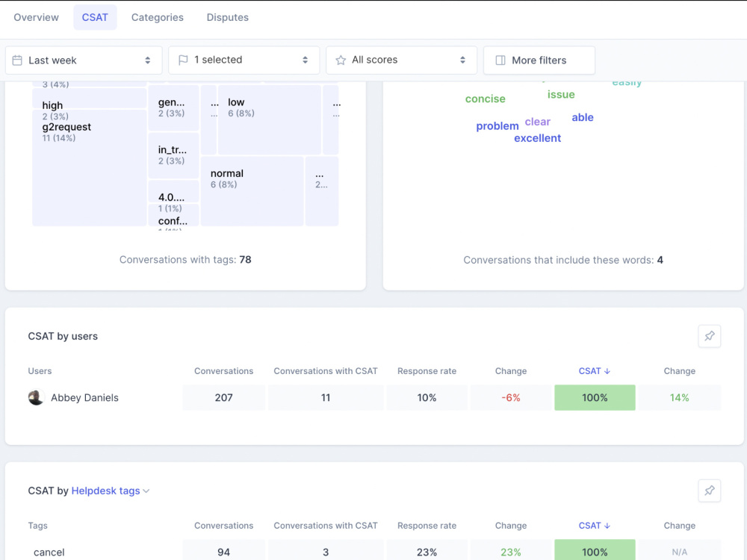Click the green 100% CSAT cell for Abbey
Image resolution: width=747 pixels, height=560 pixels.
pyautogui.click(x=595, y=398)
